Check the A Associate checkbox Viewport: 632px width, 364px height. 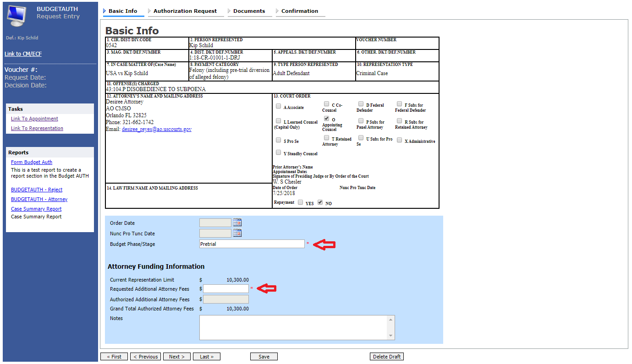point(279,106)
